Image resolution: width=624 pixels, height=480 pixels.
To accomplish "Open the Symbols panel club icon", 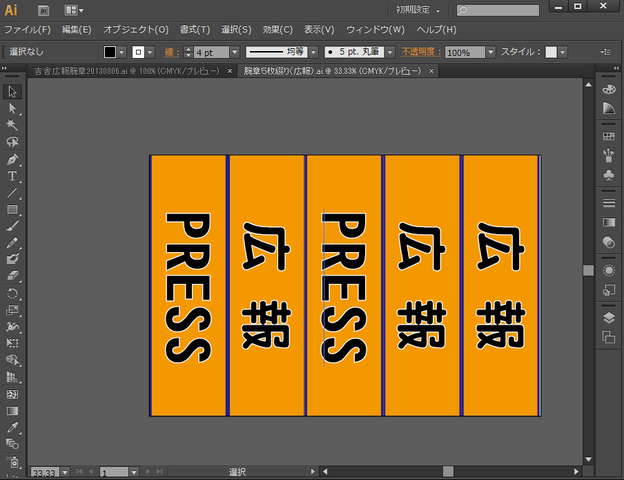I will [608, 175].
